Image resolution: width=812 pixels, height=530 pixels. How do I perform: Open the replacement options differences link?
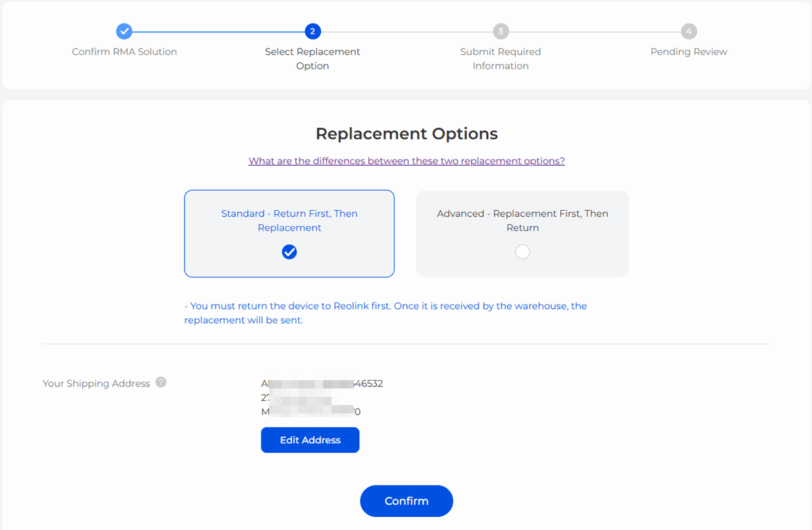point(406,161)
